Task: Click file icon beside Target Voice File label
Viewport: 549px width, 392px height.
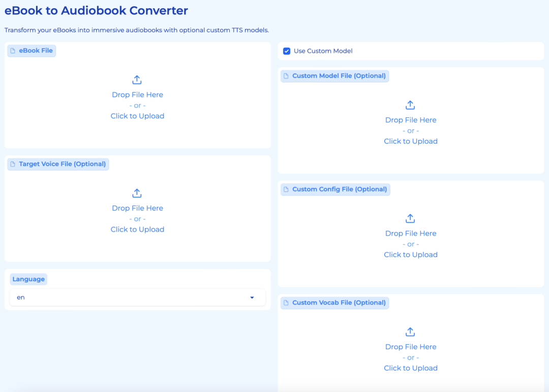Action: [x=13, y=164]
